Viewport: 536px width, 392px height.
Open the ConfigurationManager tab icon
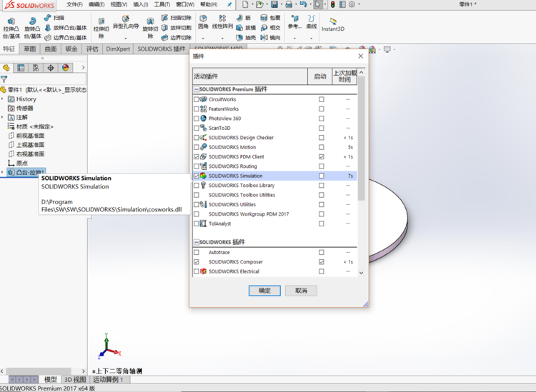[36, 68]
